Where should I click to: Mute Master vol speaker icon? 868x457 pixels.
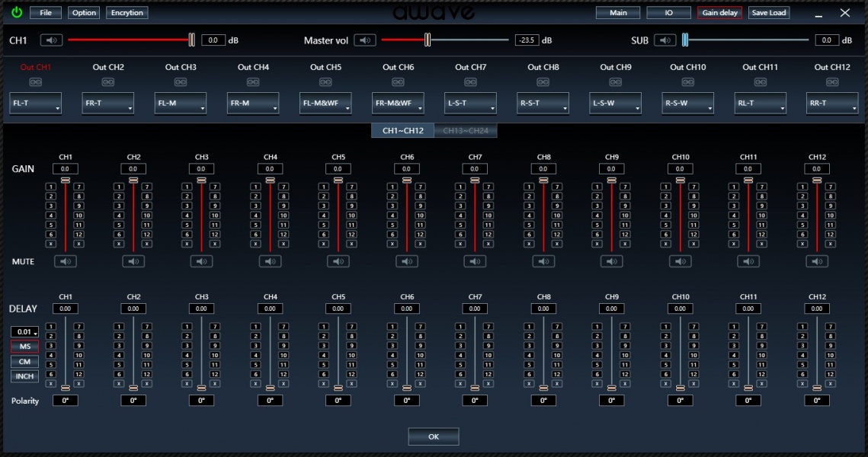(x=365, y=40)
